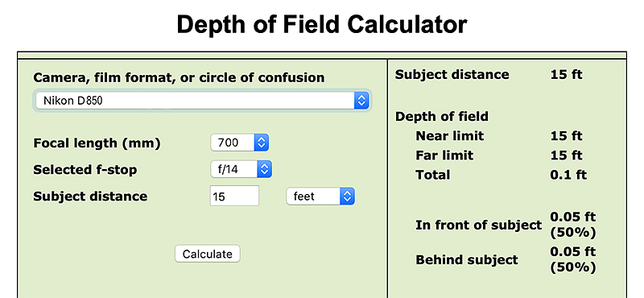Click the Depth of Field Calculator heading

tap(321, 24)
